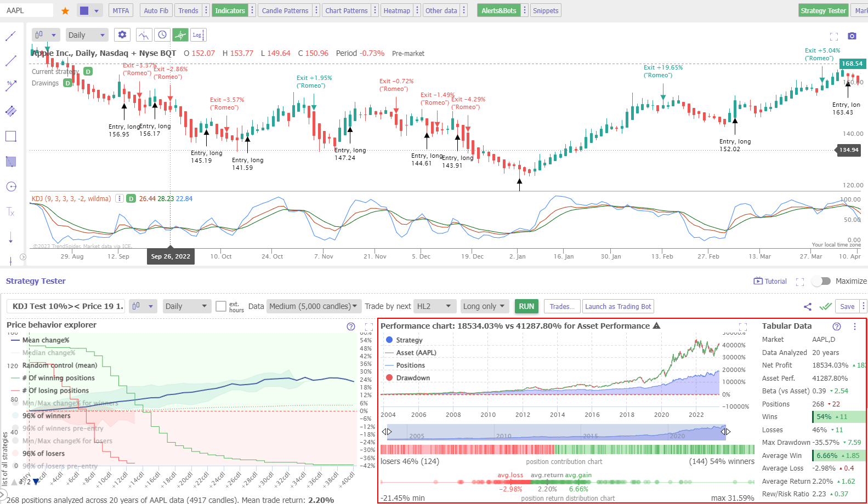The height and width of the screenshot is (504, 868).
Task: Open the Long only dropdown
Action: pos(484,306)
